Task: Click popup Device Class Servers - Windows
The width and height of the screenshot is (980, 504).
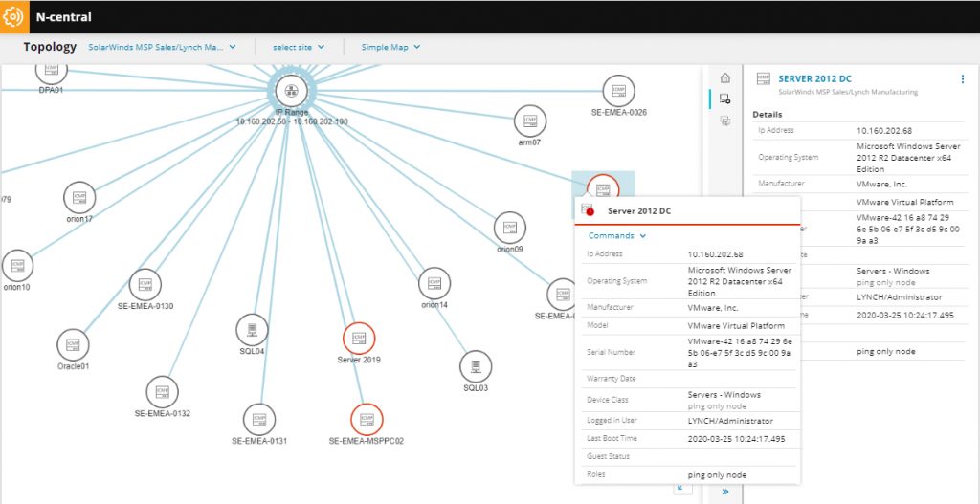Action: (x=724, y=395)
